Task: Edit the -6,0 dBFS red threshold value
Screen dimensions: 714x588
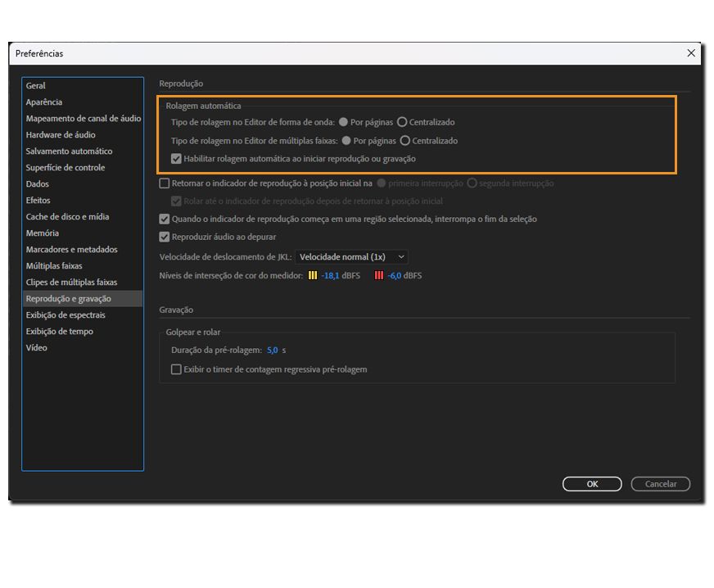Action: coord(395,275)
